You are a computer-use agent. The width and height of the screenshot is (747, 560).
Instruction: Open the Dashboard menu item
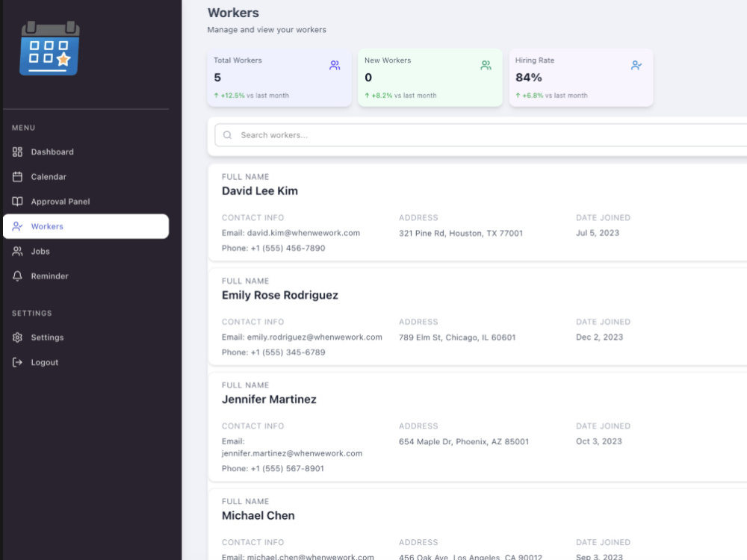86,152
